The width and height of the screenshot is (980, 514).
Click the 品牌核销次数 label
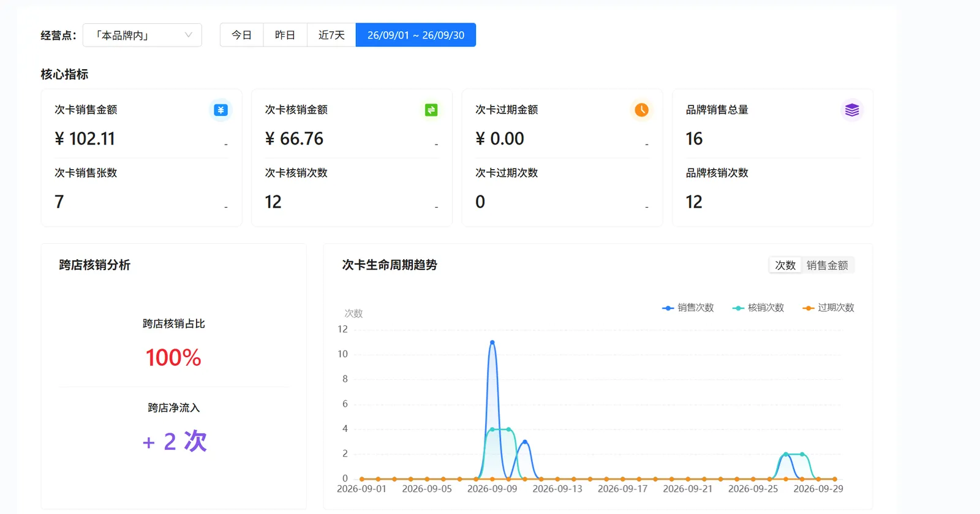click(x=717, y=173)
